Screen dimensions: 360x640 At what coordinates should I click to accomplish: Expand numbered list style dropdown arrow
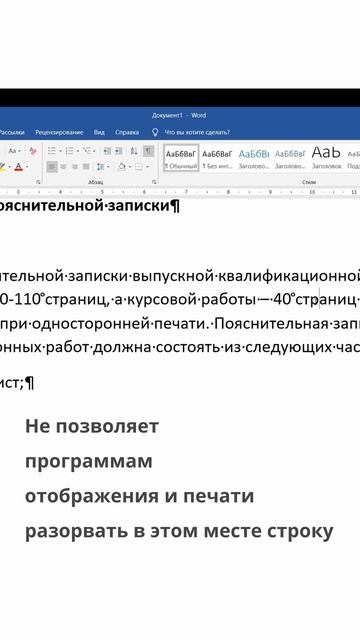(x=78, y=151)
